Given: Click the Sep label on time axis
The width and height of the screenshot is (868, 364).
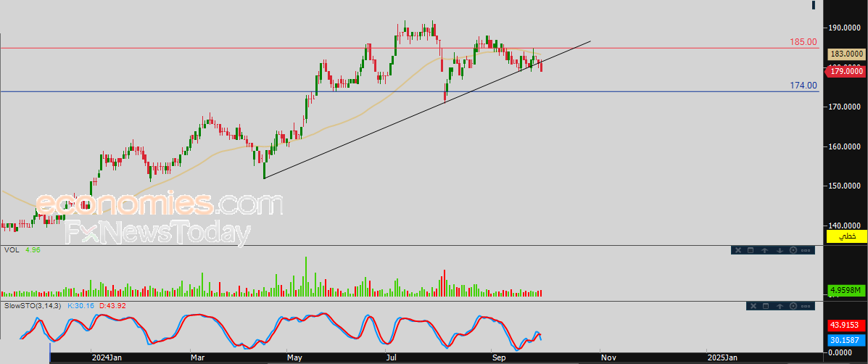Looking at the screenshot, I should pyautogui.click(x=499, y=358).
